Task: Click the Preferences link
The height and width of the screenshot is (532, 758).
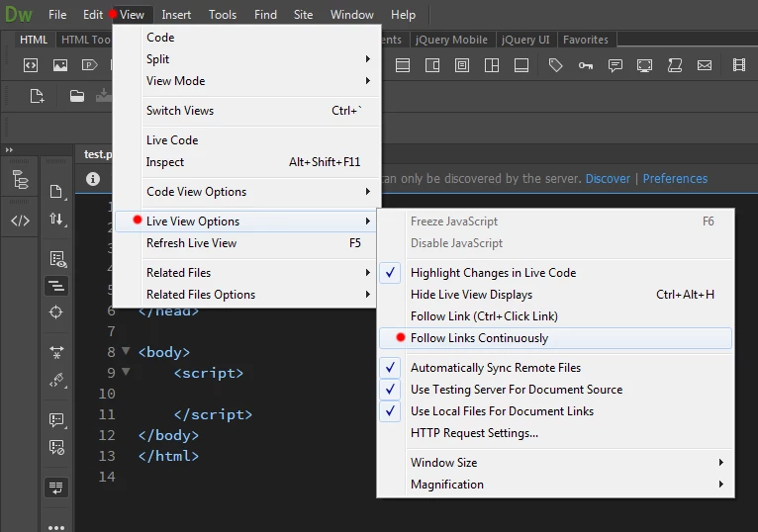Action: 675,179
